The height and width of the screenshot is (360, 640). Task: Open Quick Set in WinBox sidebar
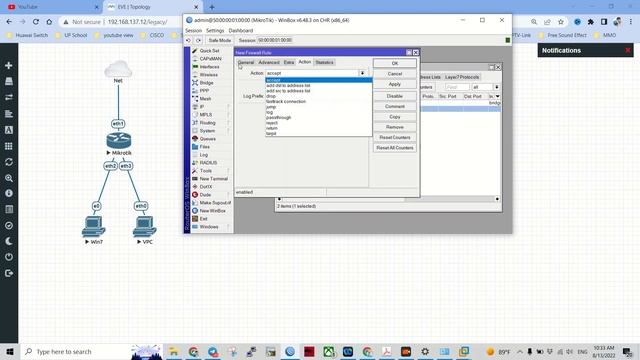(209, 51)
